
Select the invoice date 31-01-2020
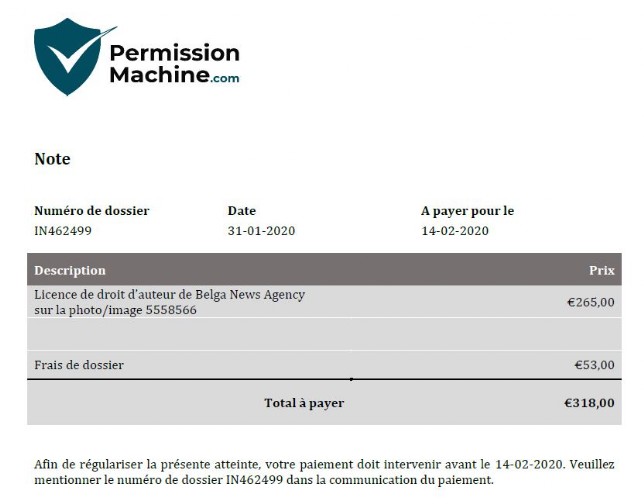(262, 230)
